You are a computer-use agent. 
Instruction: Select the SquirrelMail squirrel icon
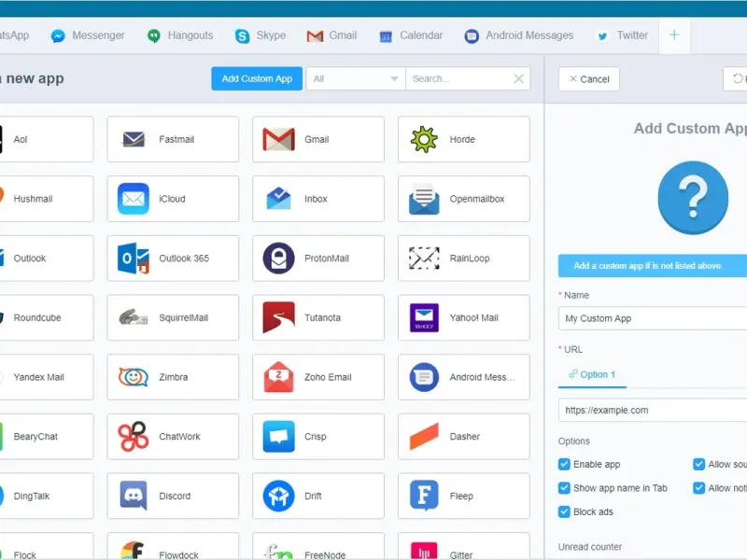134,317
